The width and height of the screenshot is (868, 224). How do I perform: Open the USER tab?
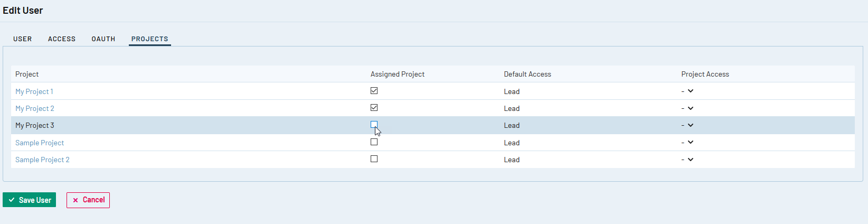(x=23, y=39)
